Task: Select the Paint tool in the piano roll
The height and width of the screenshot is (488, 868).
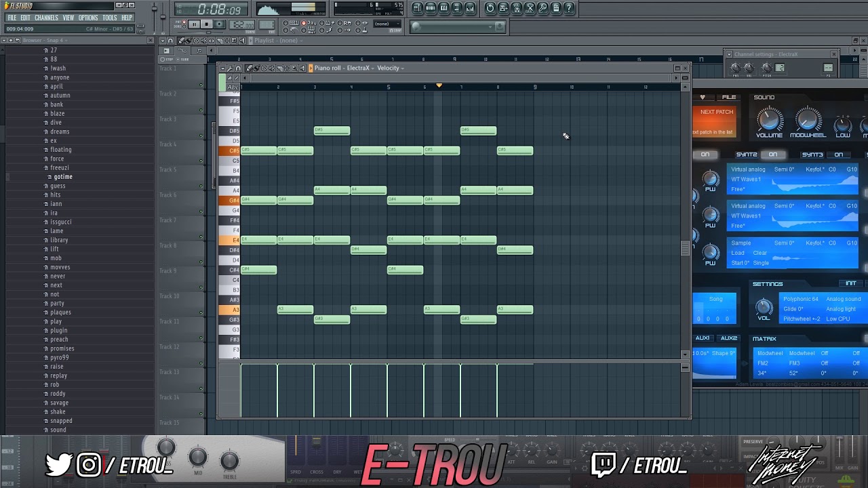Action: click(x=256, y=68)
